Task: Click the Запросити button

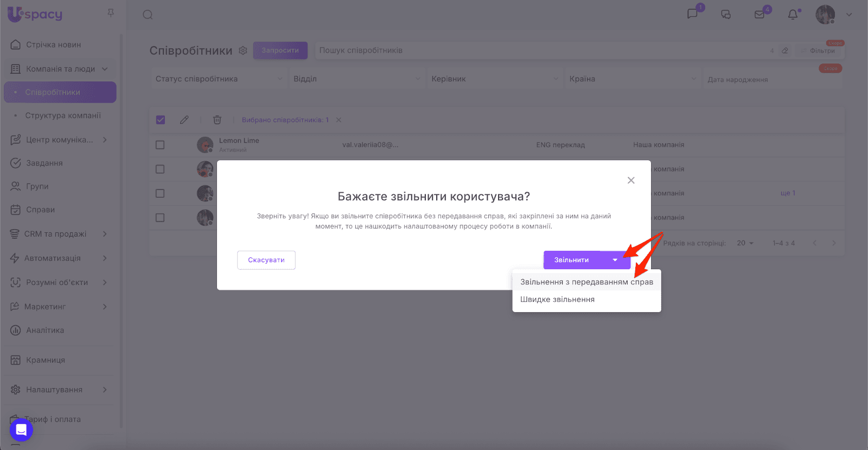Action: (x=280, y=50)
